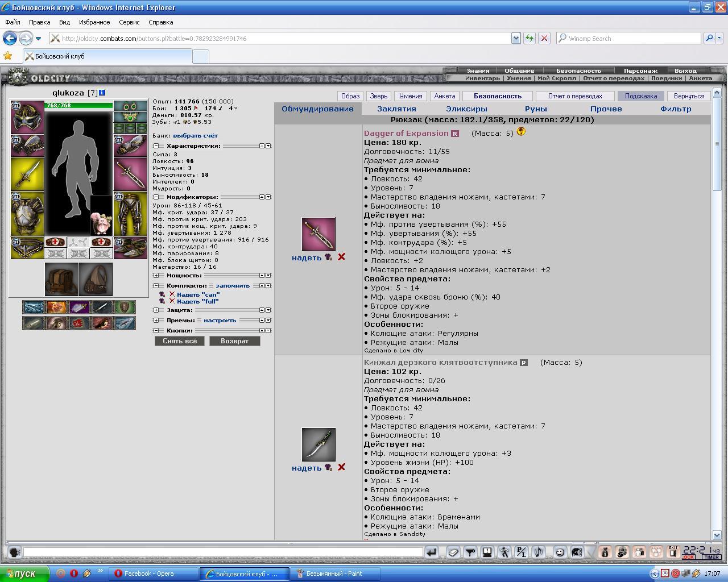Open the Фильтр tab
The width and height of the screenshot is (728, 582).
[x=676, y=109]
